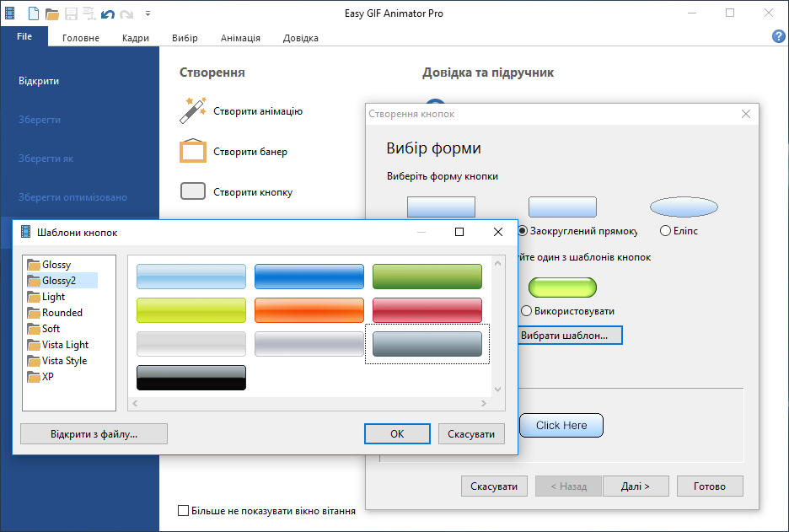Click the New file icon in quick toolbar
The image size is (789, 532).
coord(33,13)
